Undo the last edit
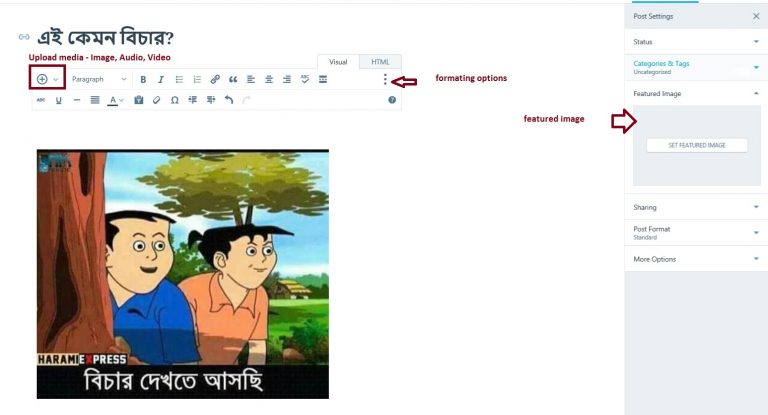Screen dimensions: 768x415 pos(229,100)
